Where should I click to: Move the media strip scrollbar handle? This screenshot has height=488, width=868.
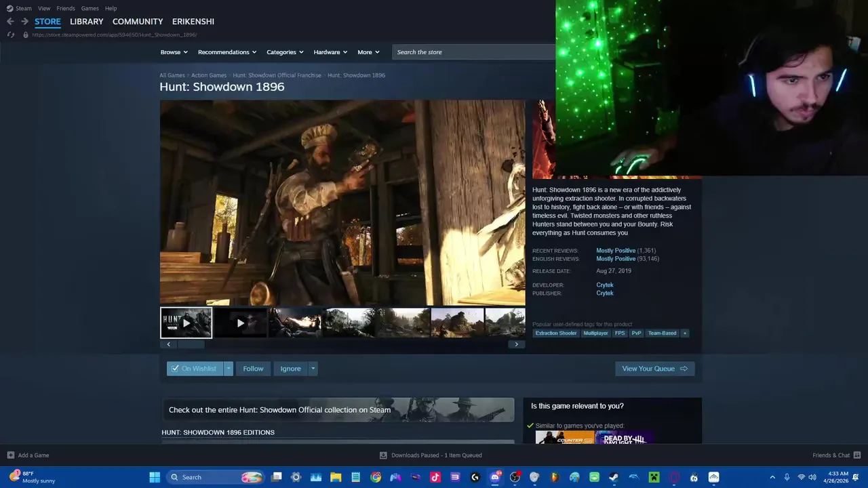(x=191, y=344)
